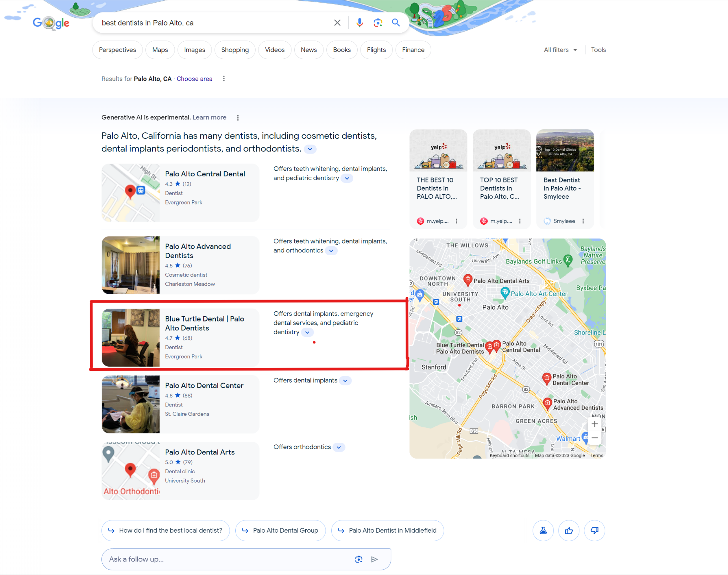Submit search with the magnifier icon
This screenshot has height=575, width=728.
click(396, 23)
